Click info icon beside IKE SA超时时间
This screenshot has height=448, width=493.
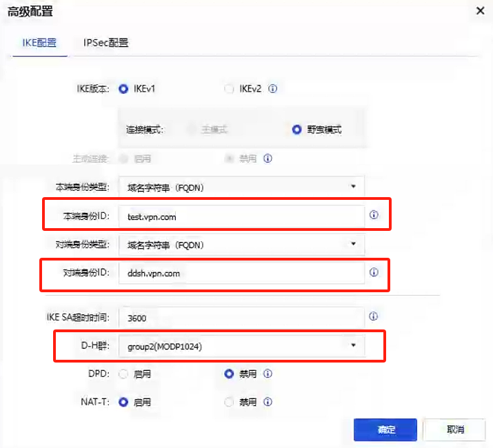pos(373,316)
